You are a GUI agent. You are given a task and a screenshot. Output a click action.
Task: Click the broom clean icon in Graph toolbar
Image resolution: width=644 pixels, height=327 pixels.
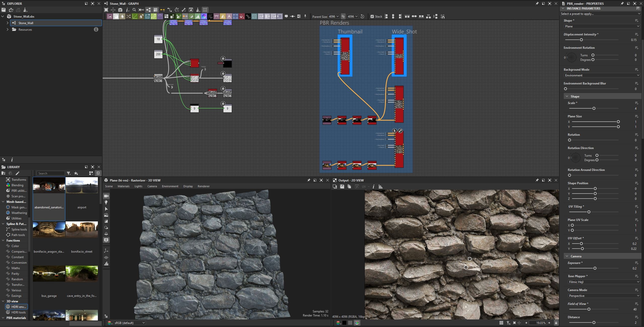[198, 10]
